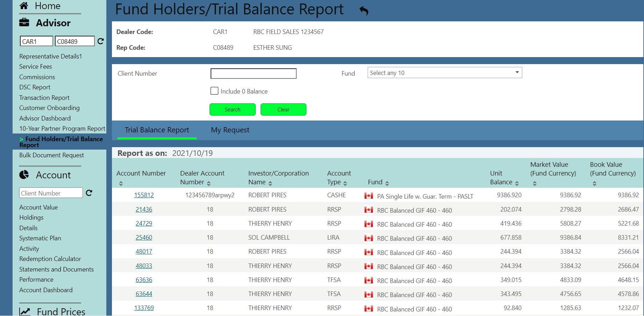Open Systematic Plan in sidebar
The width and height of the screenshot is (644, 316).
pos(40,238)
